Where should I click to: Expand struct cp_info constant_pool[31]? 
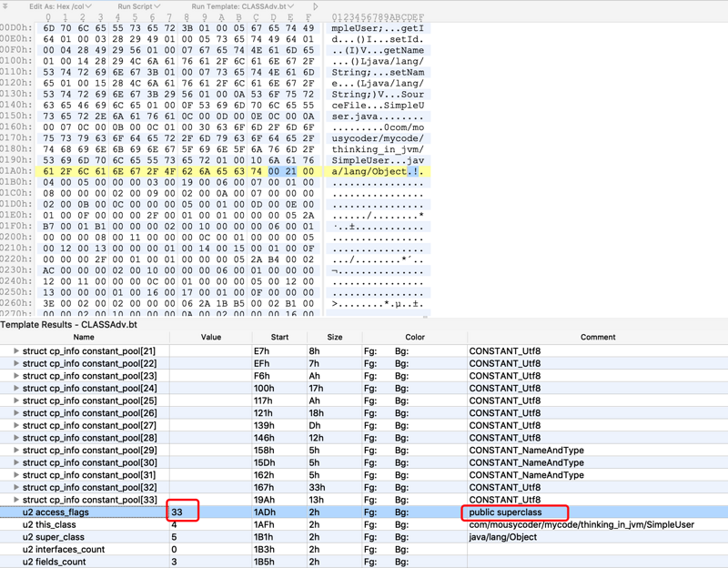coord(16,474)
